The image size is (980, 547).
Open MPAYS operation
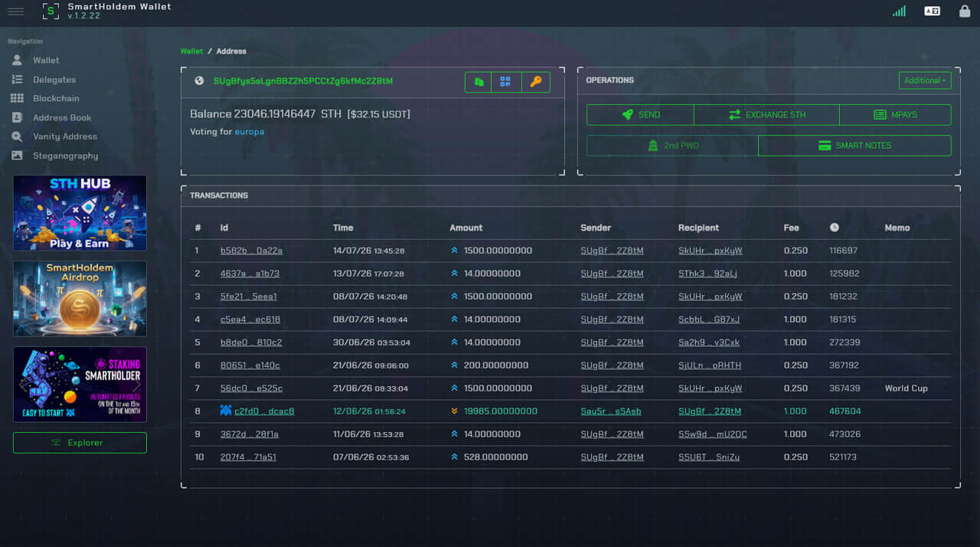(895, 115)
